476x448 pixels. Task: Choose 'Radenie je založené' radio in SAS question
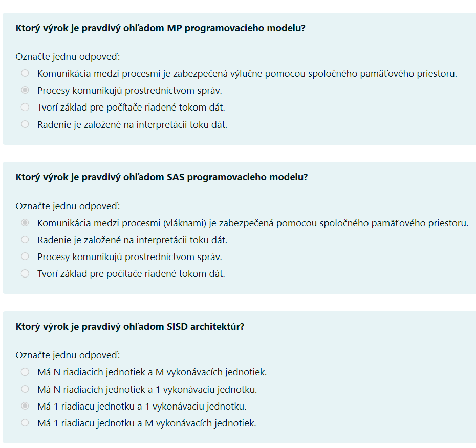25,240
